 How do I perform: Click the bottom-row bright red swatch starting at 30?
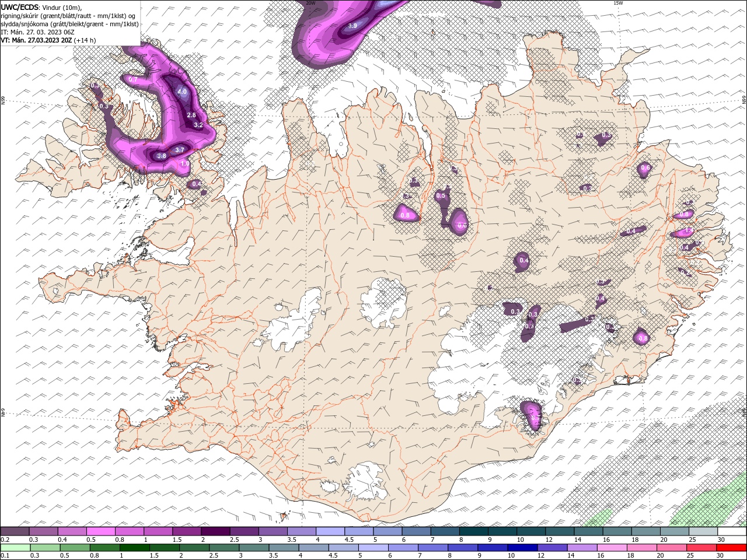click(731, 548)
